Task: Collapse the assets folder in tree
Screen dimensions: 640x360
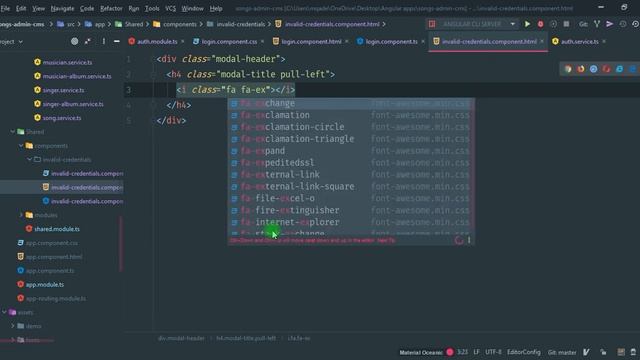Action: (x=4, y=312)
